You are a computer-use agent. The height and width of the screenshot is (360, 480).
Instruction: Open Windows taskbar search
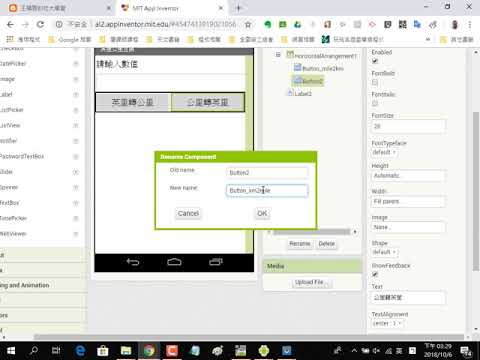[34, 351]
